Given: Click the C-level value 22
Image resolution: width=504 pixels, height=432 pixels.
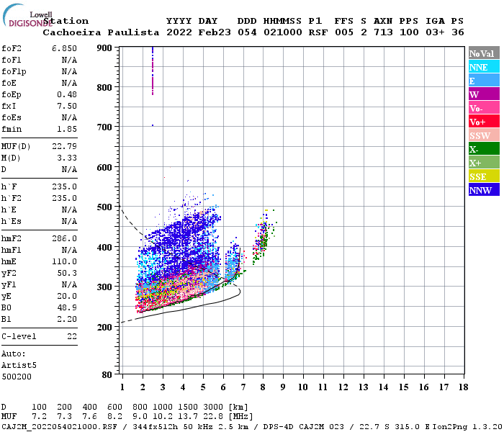Looking at the screenshot, I should [72, 336].
